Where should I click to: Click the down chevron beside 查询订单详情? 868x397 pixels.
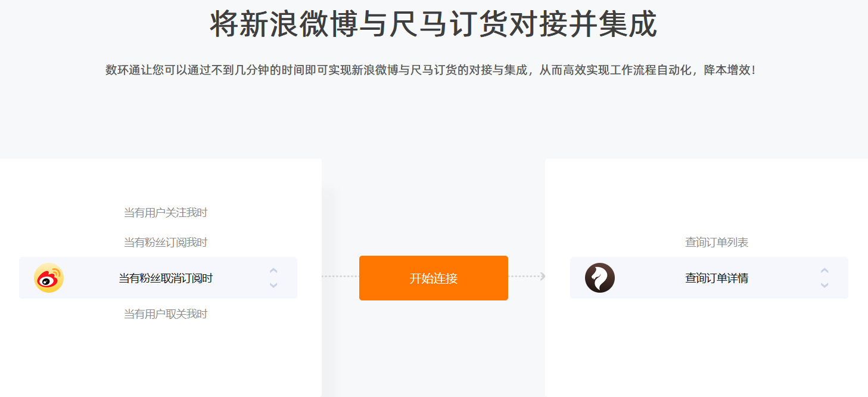825,285
